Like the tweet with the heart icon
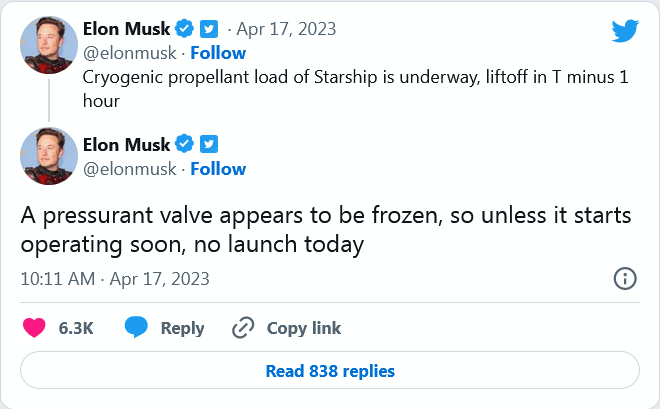 pyautogui.click(x=34, y=328)
